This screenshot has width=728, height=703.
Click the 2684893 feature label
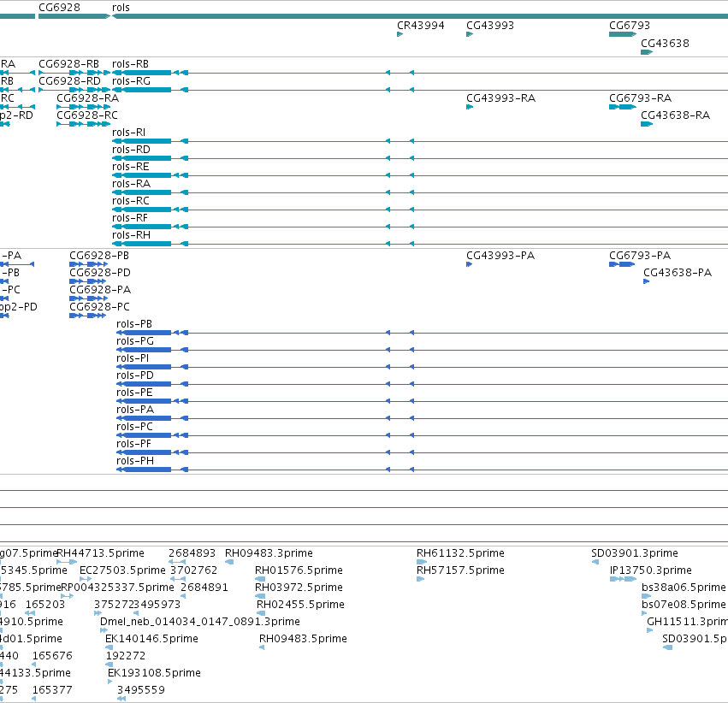tap(192, 553)
